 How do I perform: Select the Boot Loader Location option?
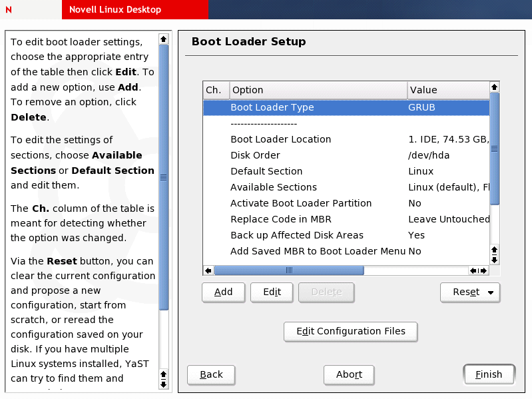click(280, 139)
